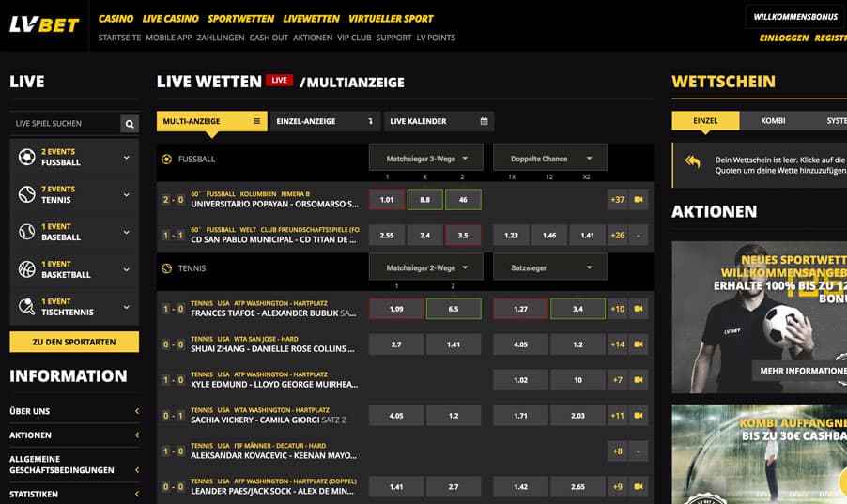Open the Cash Out link

pyautogui.click(x=269, y=38)
